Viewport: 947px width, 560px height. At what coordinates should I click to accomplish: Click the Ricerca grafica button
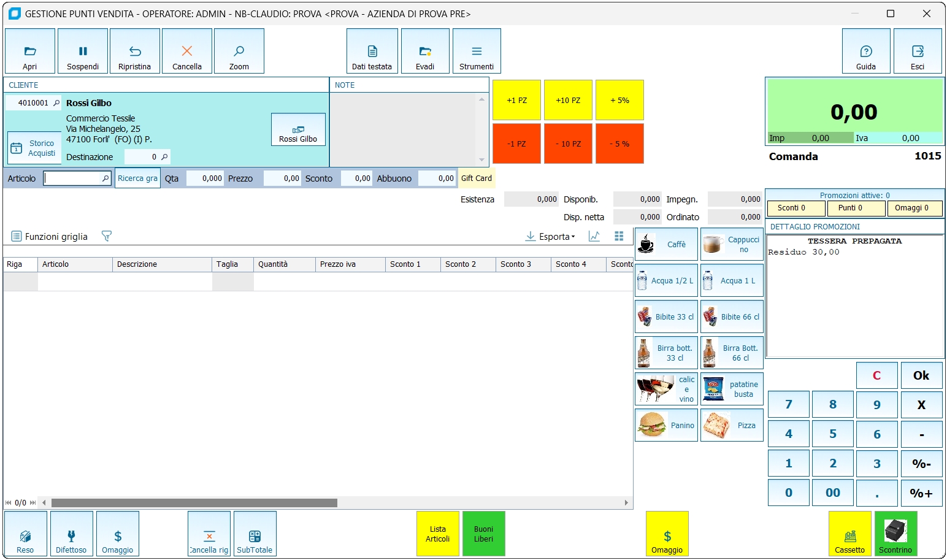click(x=137, y=178)
